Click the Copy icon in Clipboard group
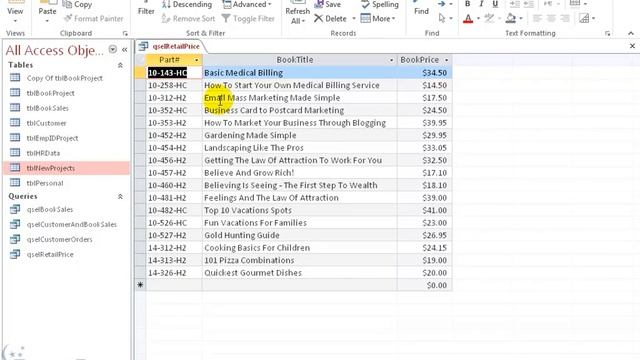This screenshot has width=640, height=360. [67, 4]
